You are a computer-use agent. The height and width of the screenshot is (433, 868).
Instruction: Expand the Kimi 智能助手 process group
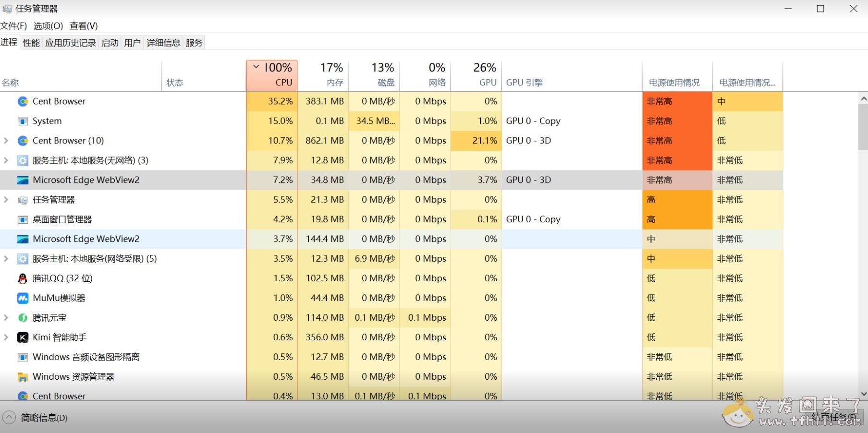tap(6, 337)
